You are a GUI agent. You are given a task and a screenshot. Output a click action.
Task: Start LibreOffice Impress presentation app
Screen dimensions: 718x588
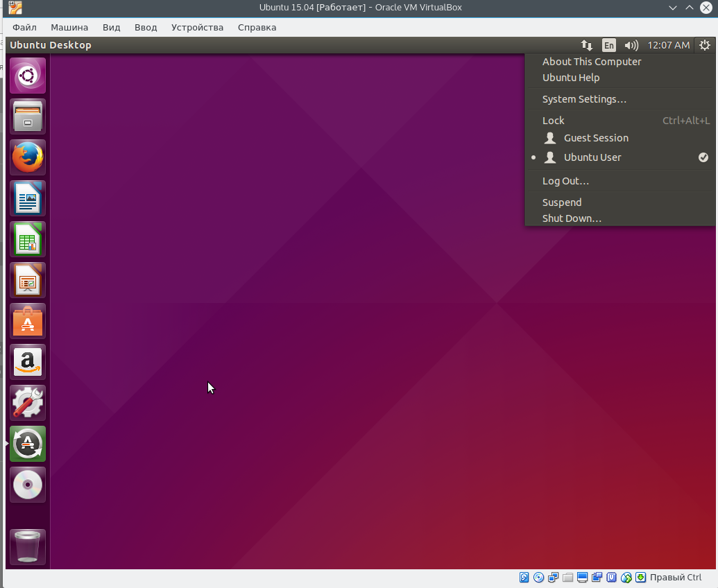[x=28, y=280]
